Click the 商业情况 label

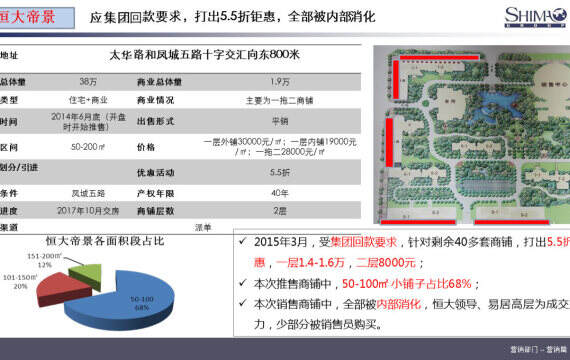(155, 100)
